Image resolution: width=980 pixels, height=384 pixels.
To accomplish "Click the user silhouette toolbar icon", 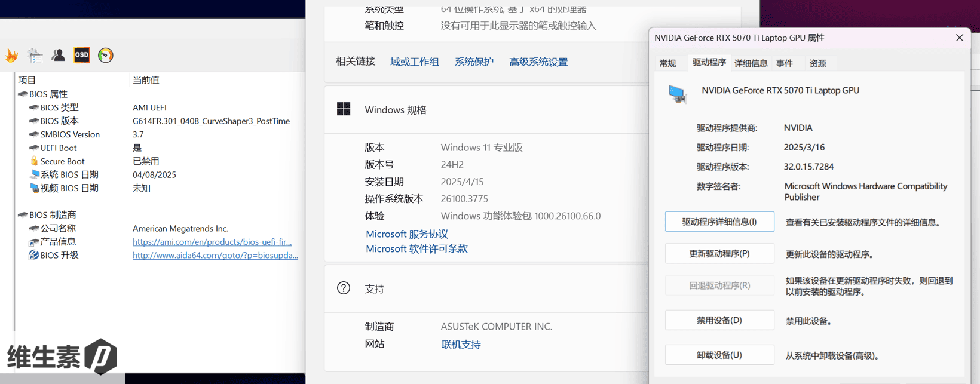I will pos(58,56).
